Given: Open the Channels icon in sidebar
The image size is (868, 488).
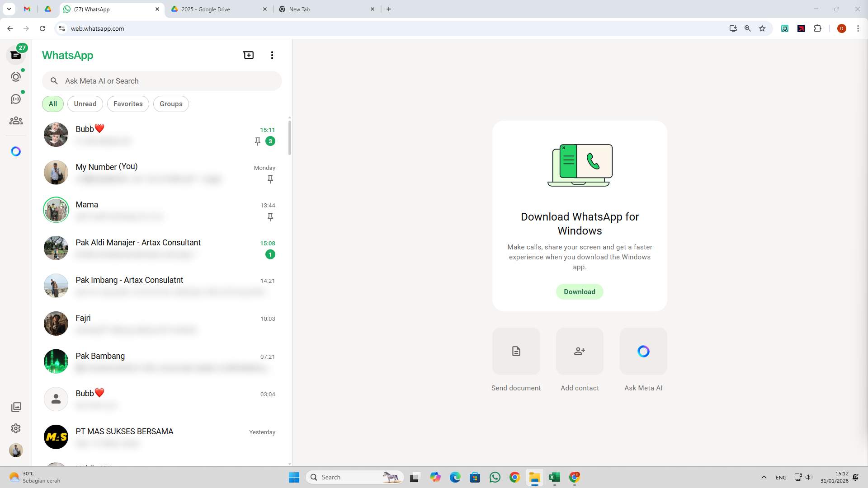Looking at the screenshot, I should [16, 99].
